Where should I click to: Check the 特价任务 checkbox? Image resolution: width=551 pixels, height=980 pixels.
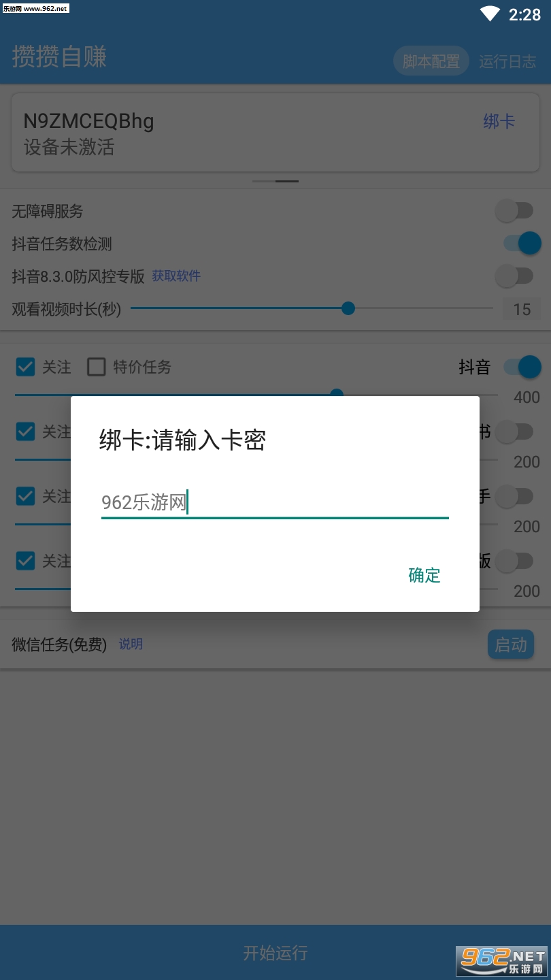[97, 367]
